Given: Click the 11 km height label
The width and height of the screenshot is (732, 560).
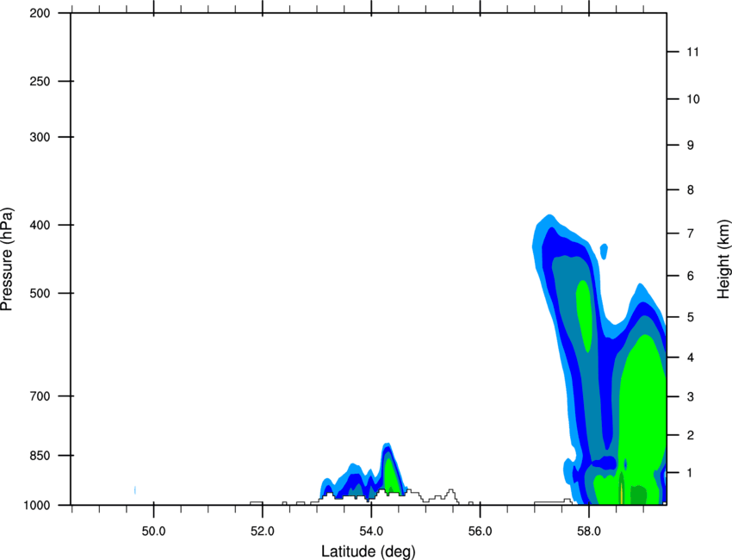Looking at the screenshot, I should 692,52.
